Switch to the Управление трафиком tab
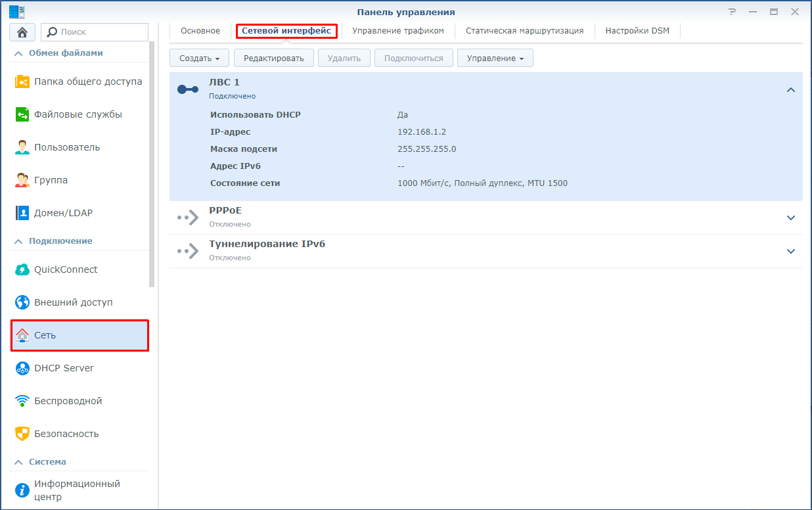The width and height of the screenshot is (812, 510). click(x=397, y=31)
